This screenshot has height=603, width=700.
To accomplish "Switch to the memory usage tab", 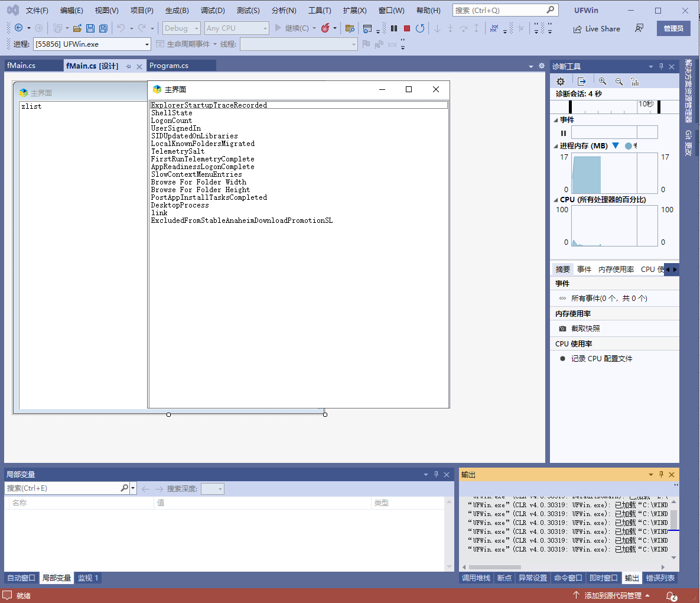I will [x=616, y=270].
